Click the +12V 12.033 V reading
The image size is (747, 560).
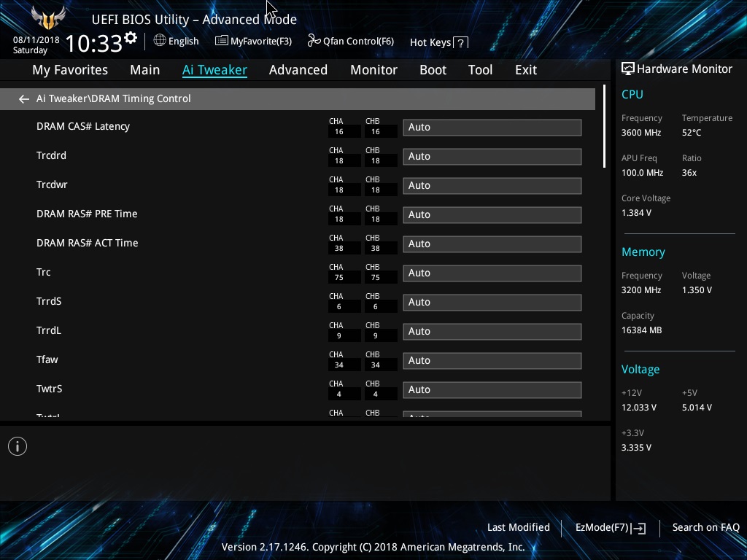[x=639, y=408]
